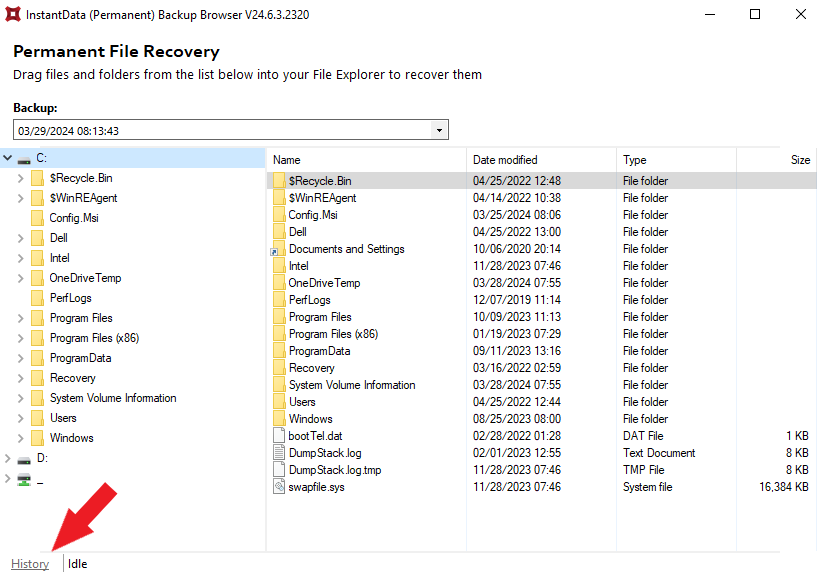The image size is (822, 573).
Task: Click PerfLogs folder icon in tree
Action: pyautogui.click(x=37, y=298)
